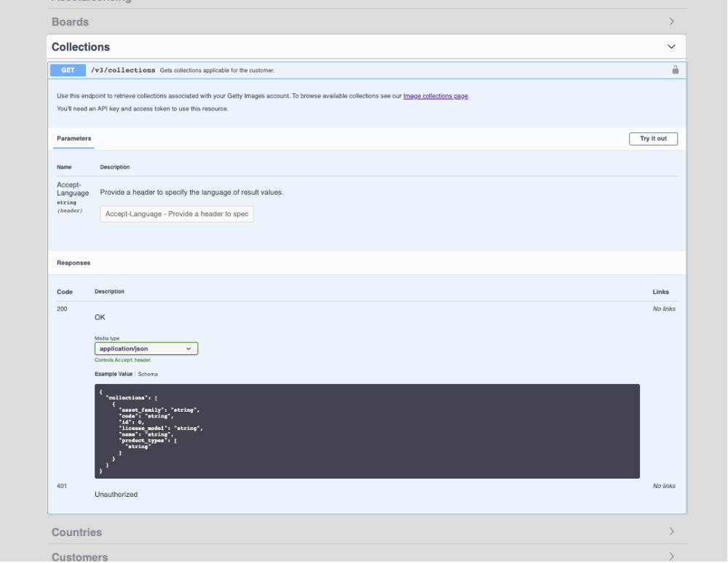This screenshot has width=728, height=563.
Task: Click the authorization lock icon on /v3/collections
Action: 675,70
